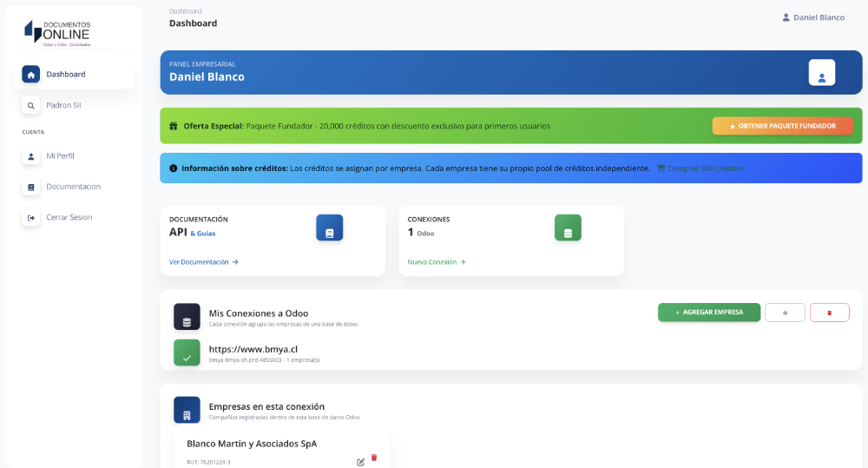Delete the Odoo connection with red trash button
The image size is (868, 468).
click(x=829, y=313)
